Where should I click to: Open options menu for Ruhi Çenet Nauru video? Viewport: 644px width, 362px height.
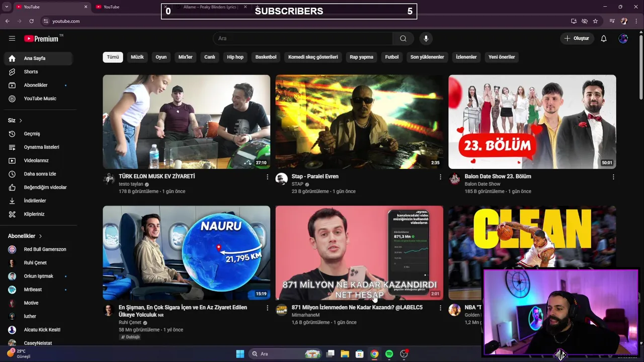pyautogui.click(x=267, y=308)
